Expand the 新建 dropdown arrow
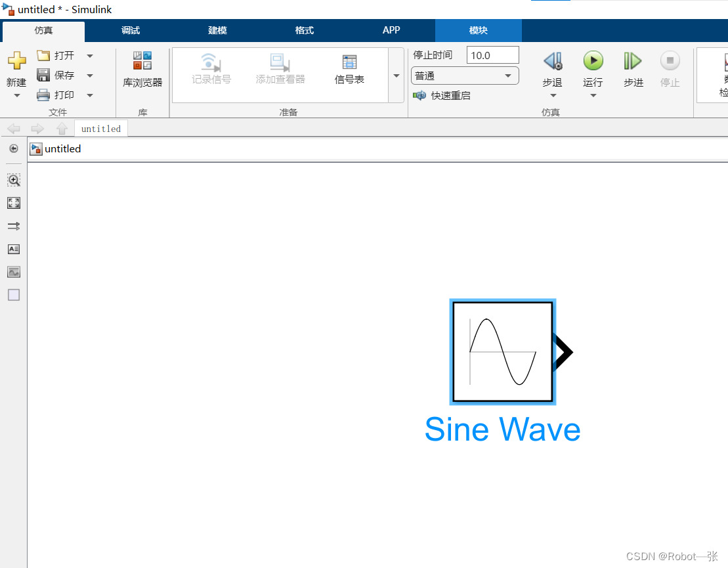The image size is (728, 568). (x=16, y=96)
